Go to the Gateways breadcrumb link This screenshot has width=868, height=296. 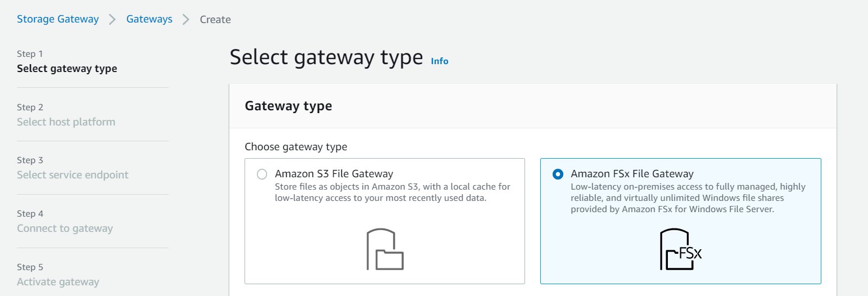149,19
